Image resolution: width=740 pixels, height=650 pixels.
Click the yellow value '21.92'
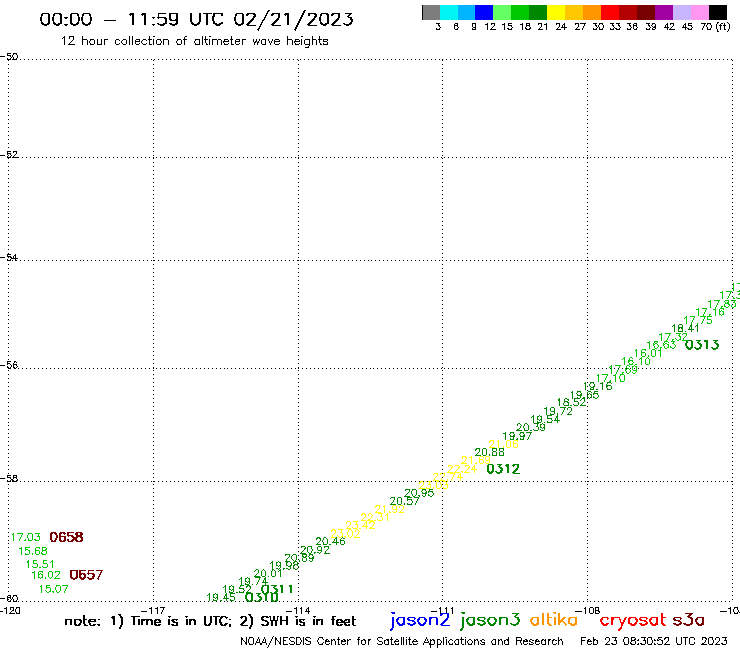coord(390,509)
